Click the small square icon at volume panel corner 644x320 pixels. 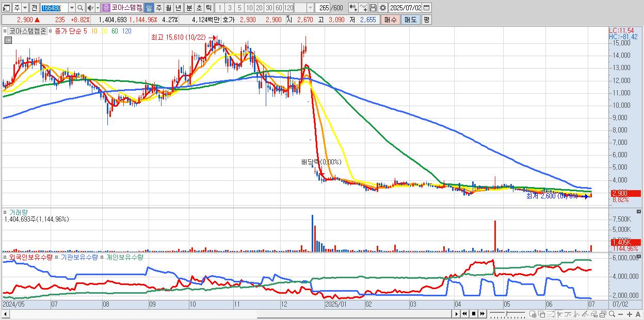pos(639,212)
